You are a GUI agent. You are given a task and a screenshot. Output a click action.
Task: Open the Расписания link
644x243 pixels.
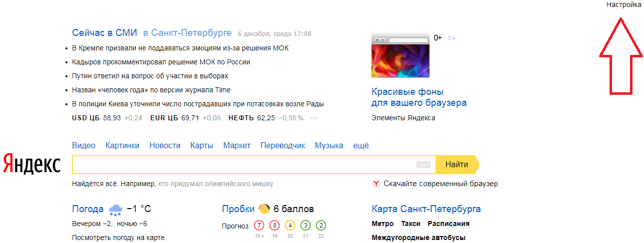(x=449, y=224)
